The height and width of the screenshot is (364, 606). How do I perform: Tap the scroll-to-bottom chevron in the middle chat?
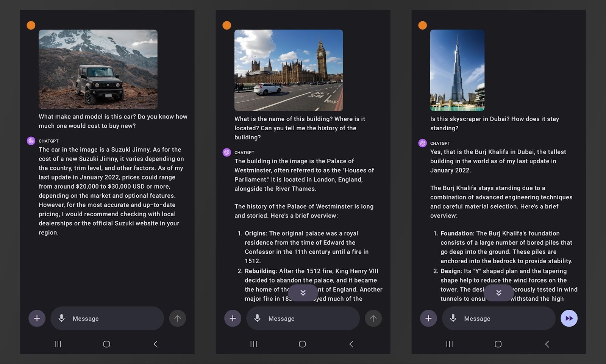coord(303,292)
